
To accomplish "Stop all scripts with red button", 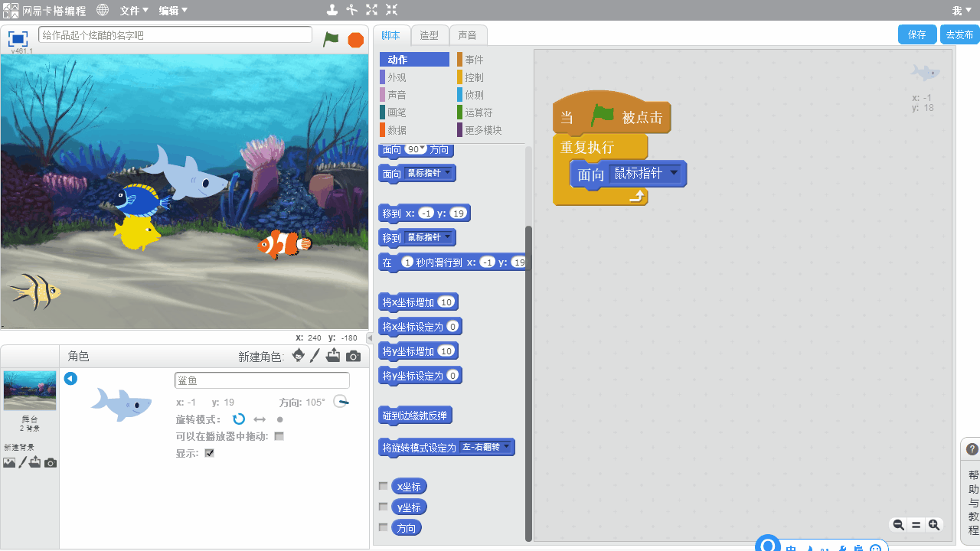I will click(355, 40).
